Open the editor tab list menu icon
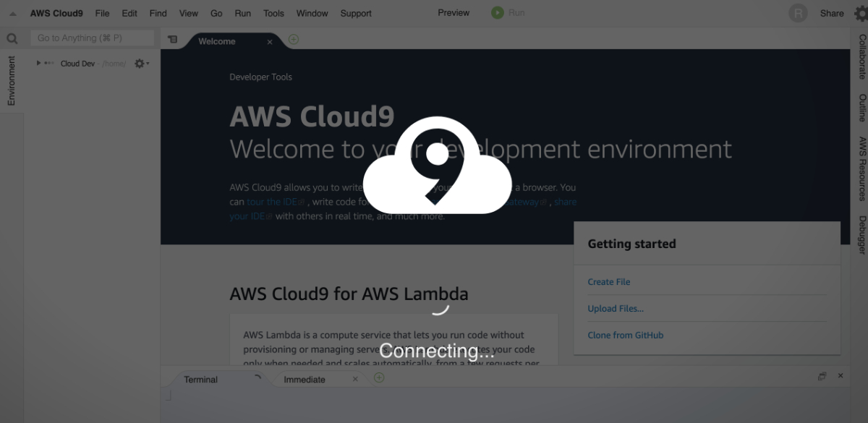This screenshot has width=868, height=423. 172,40
